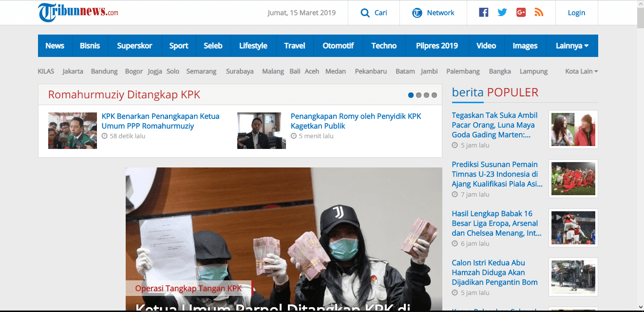Screen dimensions: 644x312
Task: Open the RSS feed icon
Action: pos(539,12)
